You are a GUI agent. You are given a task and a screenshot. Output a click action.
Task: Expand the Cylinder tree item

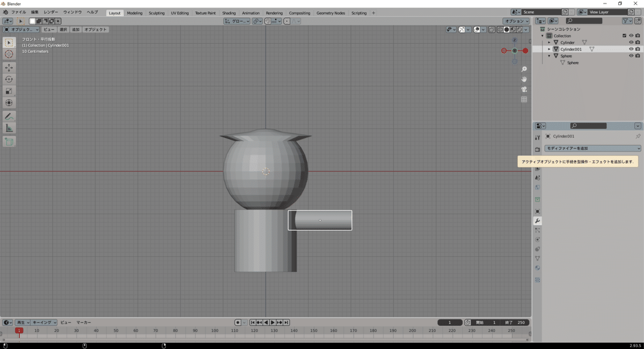coord(549,42)
